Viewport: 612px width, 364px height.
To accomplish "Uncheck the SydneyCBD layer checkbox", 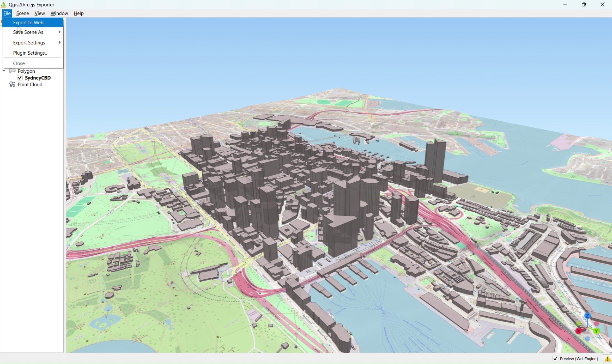I will [x=20, y=78].
